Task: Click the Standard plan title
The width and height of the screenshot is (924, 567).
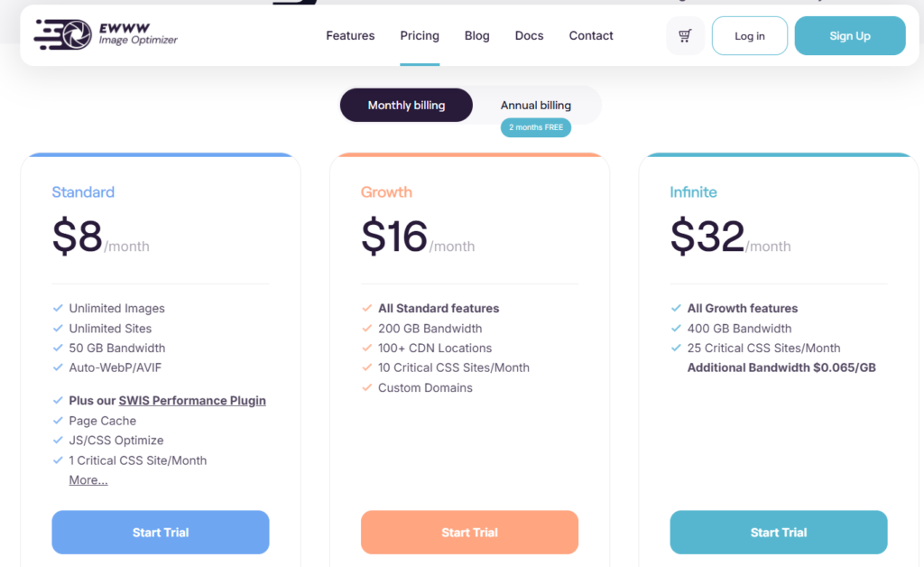Action: tap(83, 192)
